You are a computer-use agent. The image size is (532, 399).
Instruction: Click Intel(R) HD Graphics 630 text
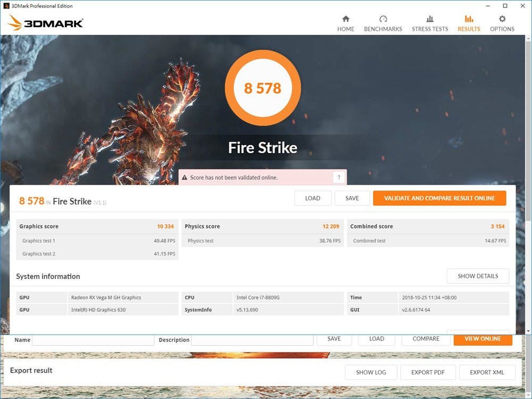pos(98,310)
